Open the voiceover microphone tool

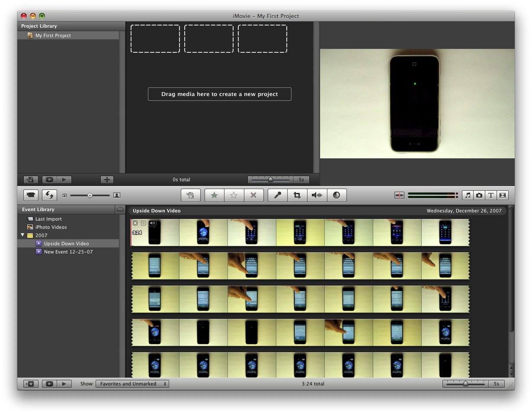(x=278, y=195)
